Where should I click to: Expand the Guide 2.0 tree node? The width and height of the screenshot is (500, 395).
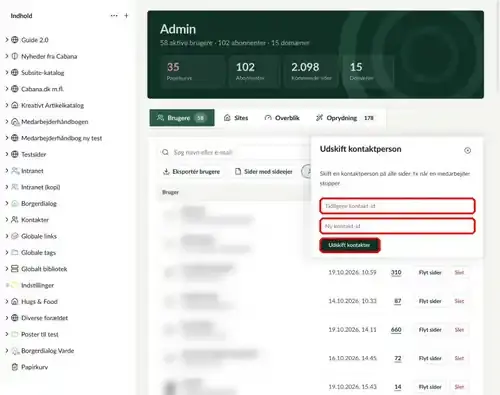[7, 40]
